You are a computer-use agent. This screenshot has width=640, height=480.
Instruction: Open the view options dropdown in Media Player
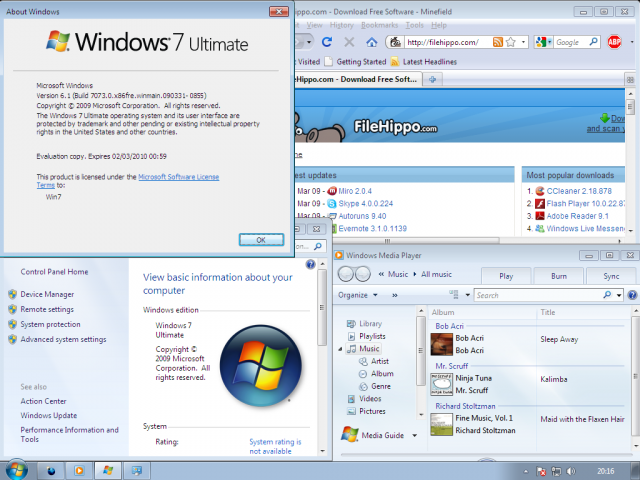tap(468, 295)
